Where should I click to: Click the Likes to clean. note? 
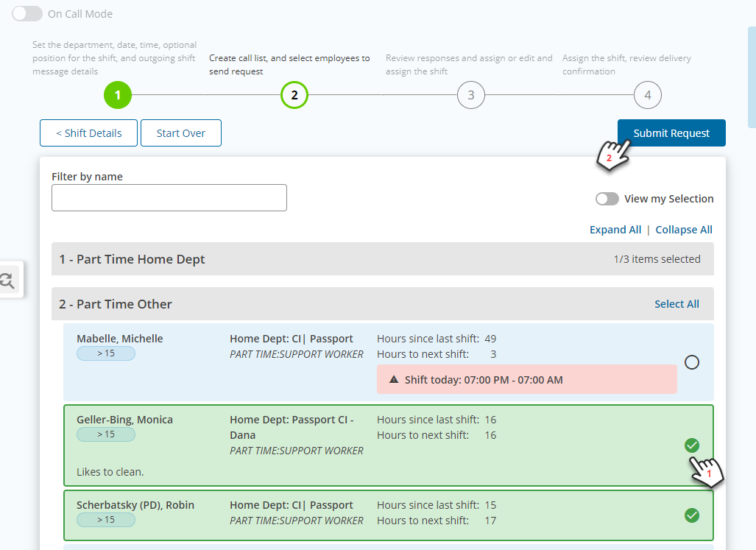(110, 471)
